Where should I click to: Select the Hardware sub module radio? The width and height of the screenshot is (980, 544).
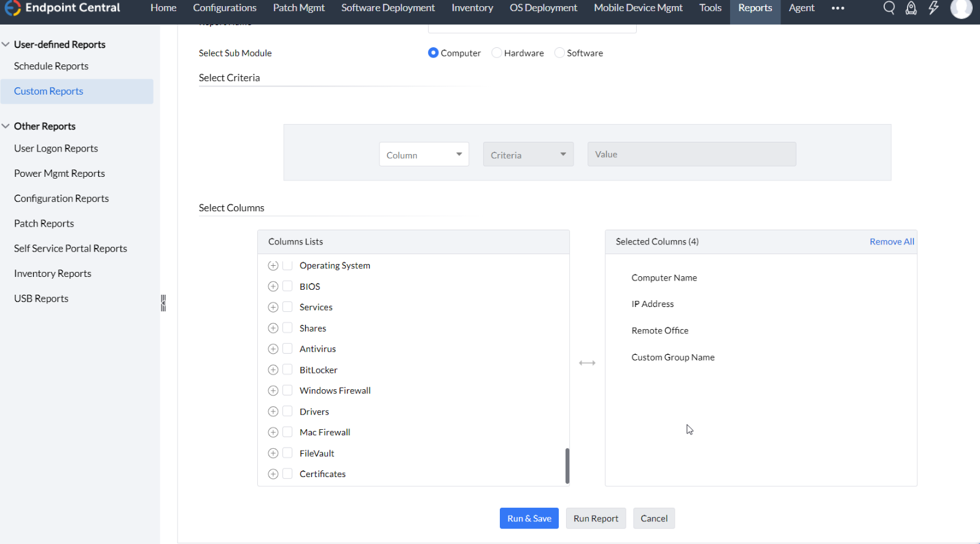tap(497, 53)
